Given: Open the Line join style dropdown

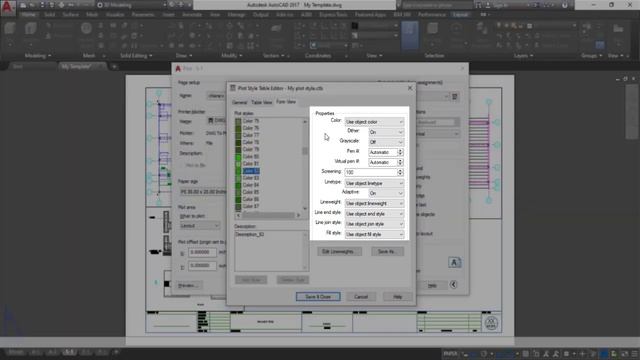Looking at the screenshot, I should (374, 224).
